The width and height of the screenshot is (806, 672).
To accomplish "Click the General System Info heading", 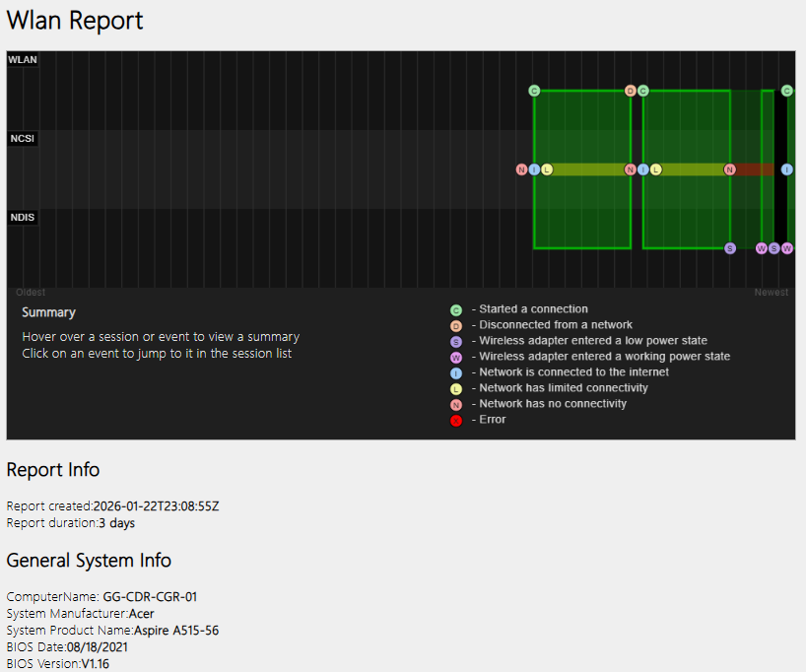I will pos(89,561).
